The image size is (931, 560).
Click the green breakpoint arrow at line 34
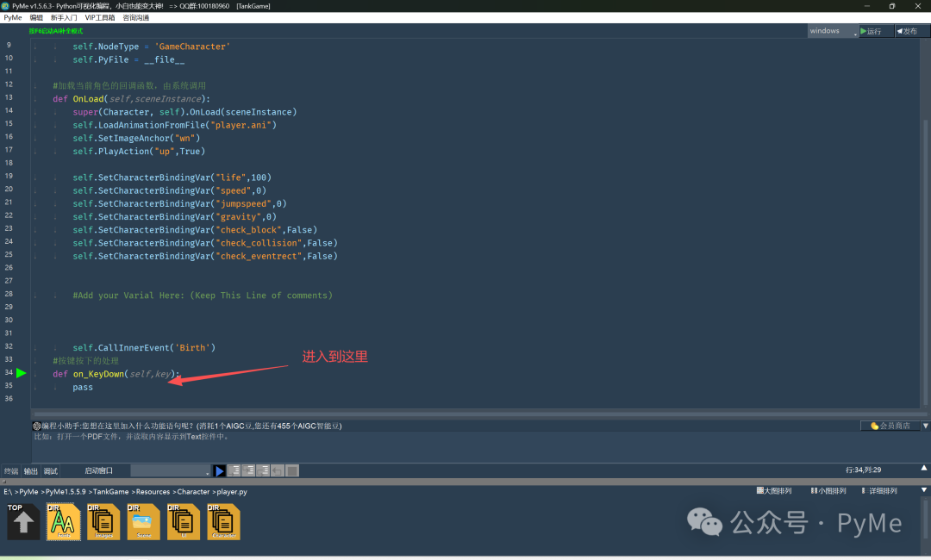pos(21,372)
